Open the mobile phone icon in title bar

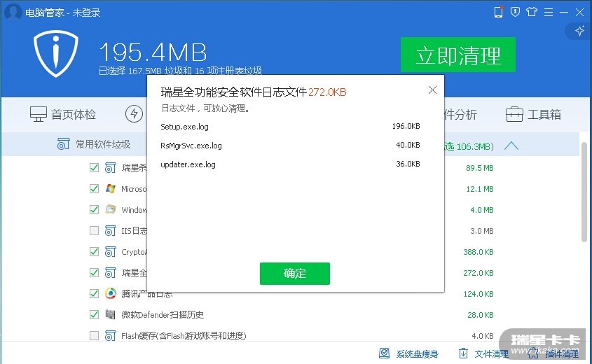click(498, 12)
